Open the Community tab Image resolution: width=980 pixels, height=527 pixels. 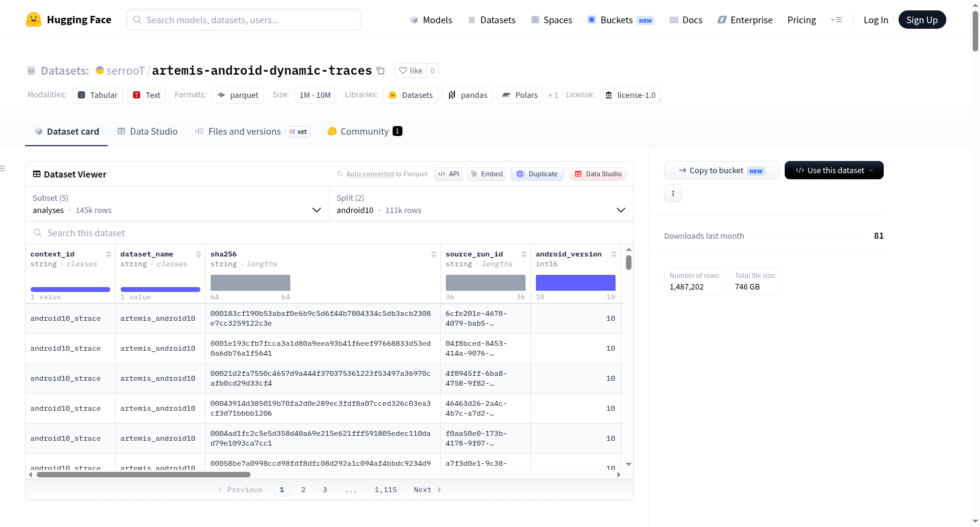click(x=365, y=132)
